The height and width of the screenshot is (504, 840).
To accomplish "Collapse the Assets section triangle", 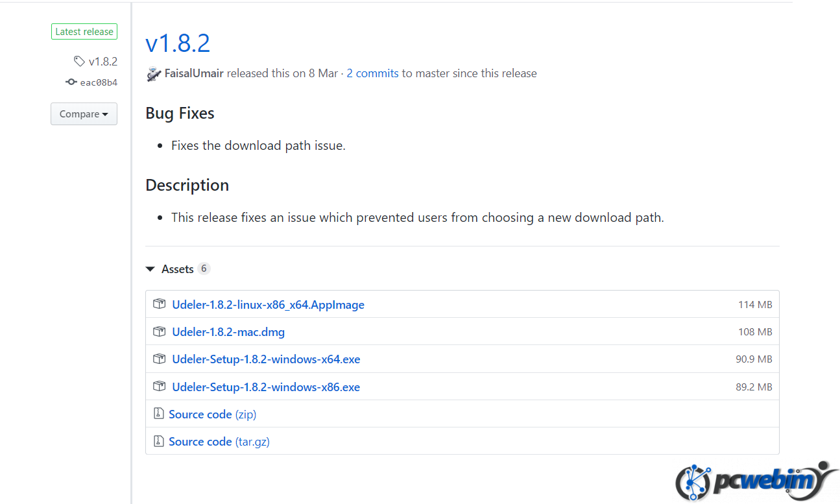I will click(150, 269).
